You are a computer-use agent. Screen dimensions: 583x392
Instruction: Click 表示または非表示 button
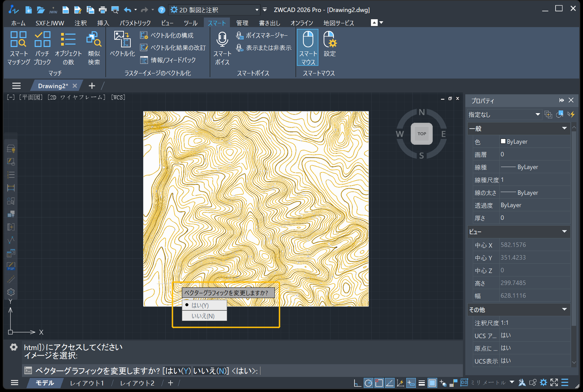[264, 48]
